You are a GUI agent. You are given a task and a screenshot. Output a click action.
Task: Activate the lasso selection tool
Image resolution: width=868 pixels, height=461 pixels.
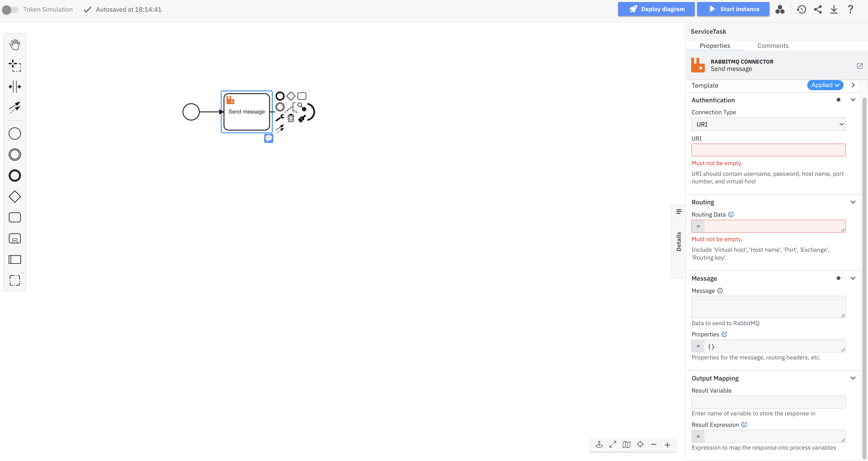click(14, 65)
